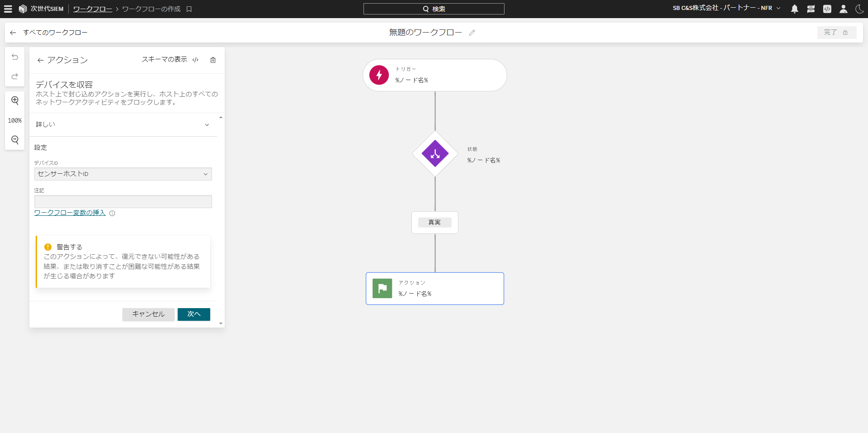Click the デバイスを収容 heading
868x433 pixels.
pos(64,85)
